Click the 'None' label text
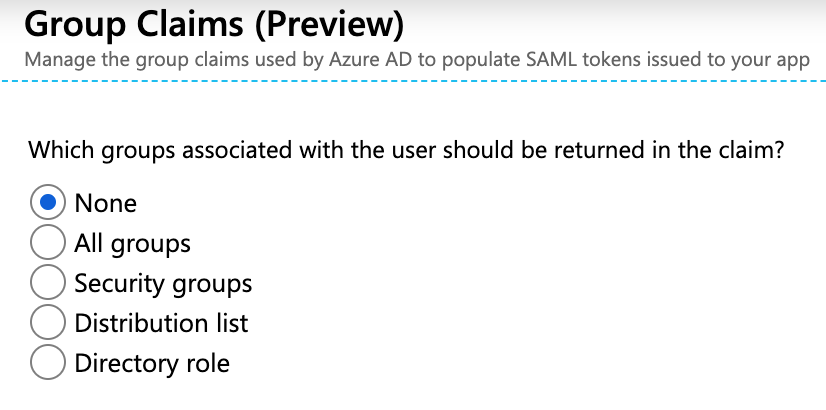 (106, 203)
